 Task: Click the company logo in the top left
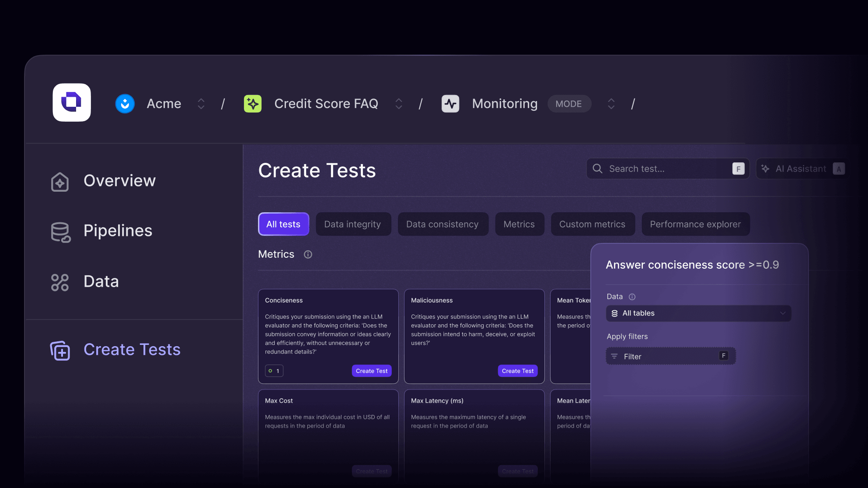coord(71,102)
